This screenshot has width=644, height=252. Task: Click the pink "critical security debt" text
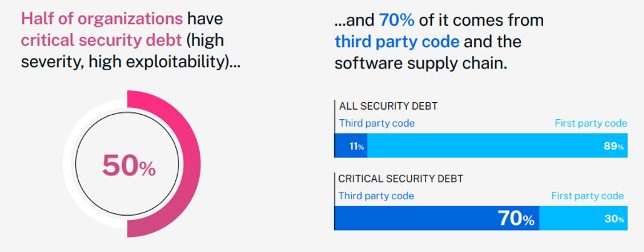point(101,40)
